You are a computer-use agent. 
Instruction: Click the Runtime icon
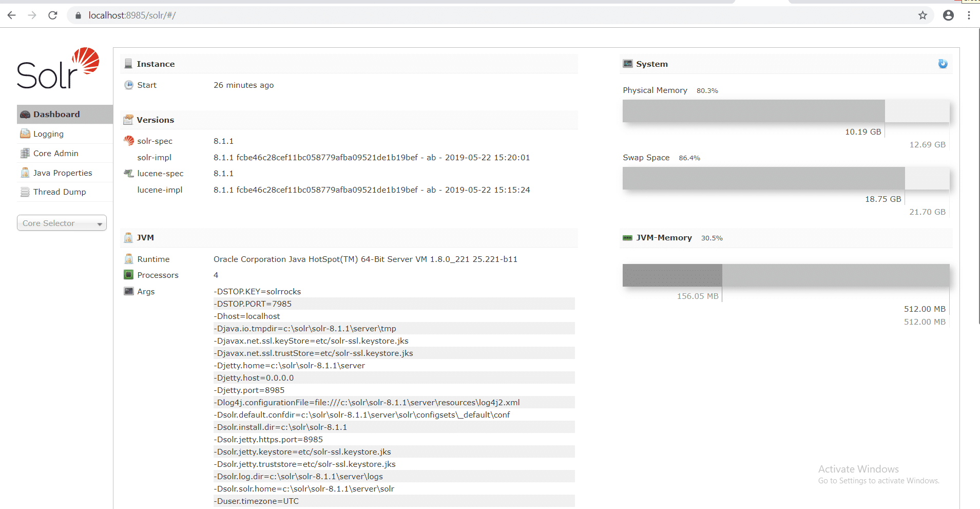click(x=129, y=259)
